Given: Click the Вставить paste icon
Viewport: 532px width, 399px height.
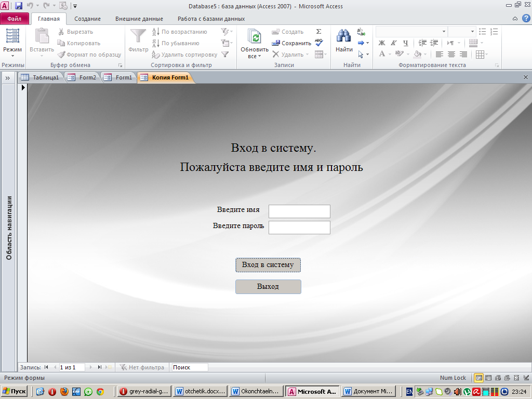Looking at the screenshot, I should [42, 36].
